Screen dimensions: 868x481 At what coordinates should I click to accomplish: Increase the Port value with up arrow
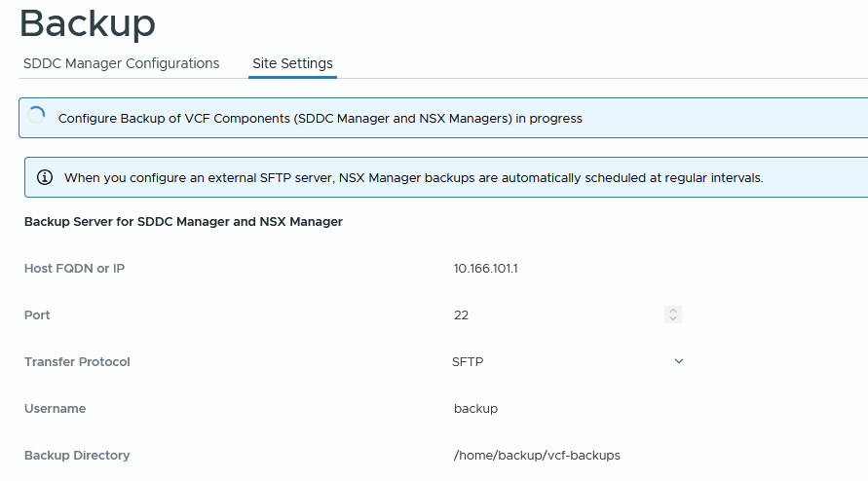[x=673, y=311]
